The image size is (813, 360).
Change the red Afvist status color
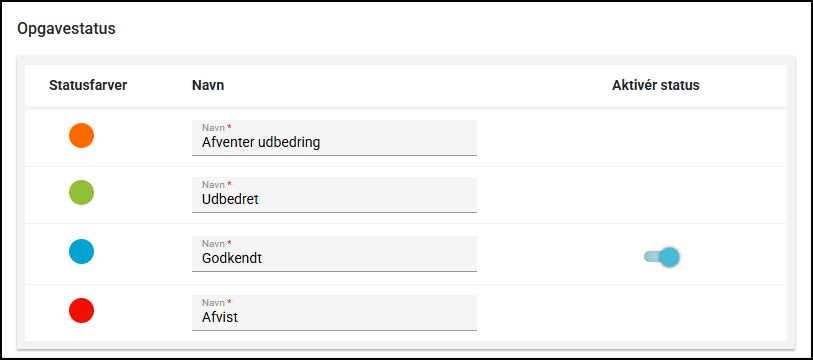(x=81, y=311)
